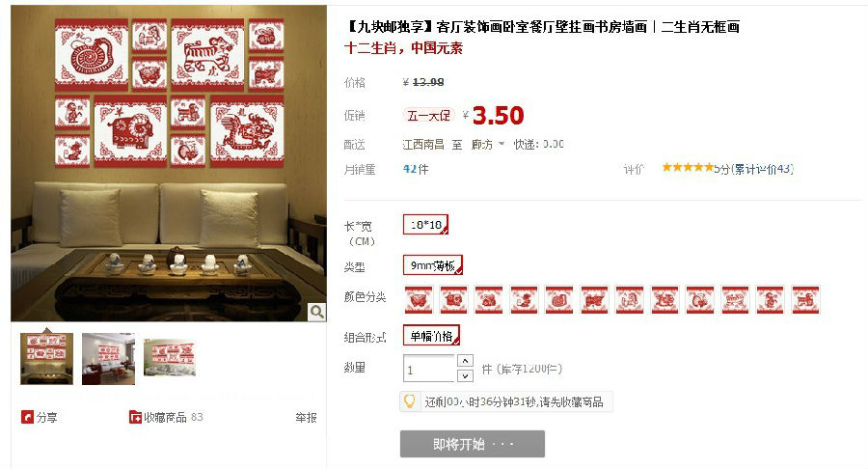Select the first zodiac color swatch

point(420,299)
